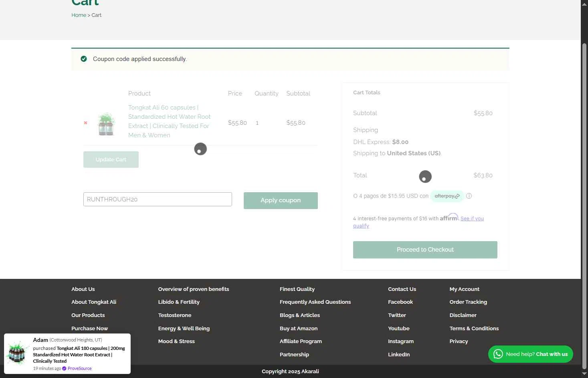This screenshot has height=378, width=588.
Task: Open the About Tongkat Ali footer link
Action: (94, 302)
